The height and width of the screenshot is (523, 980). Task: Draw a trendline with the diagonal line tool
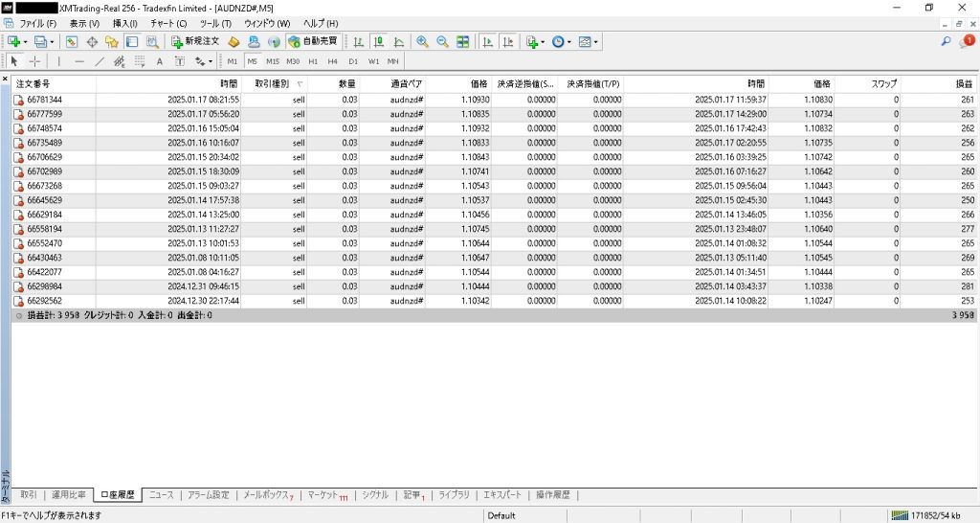click(x=100, y=61)
